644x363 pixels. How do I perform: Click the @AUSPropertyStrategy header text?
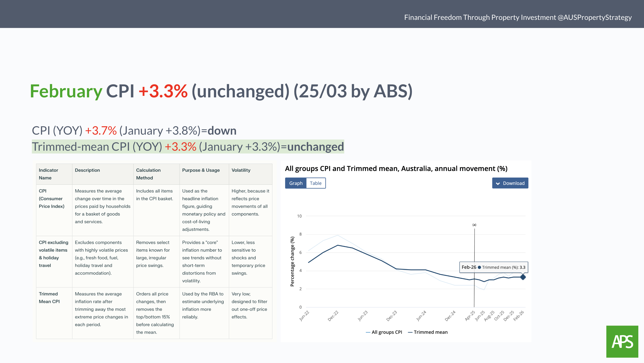[x=594, y=17]
